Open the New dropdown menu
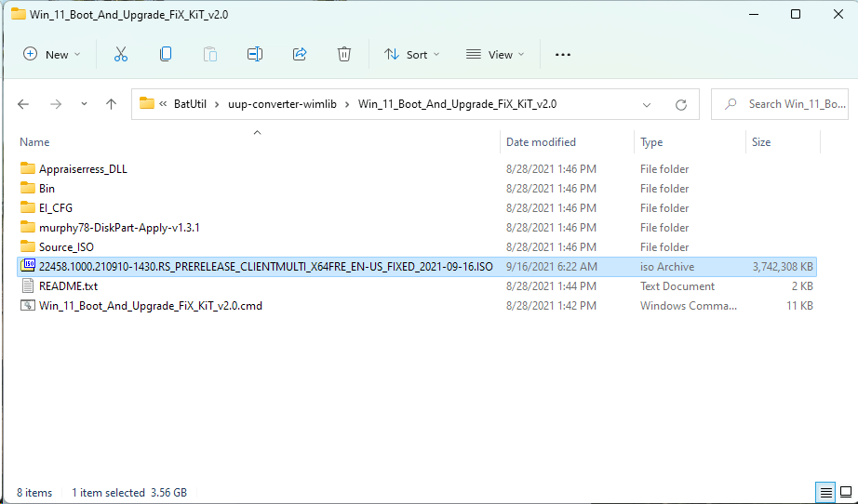Screen dimensions: 858x504 point(51,55)
